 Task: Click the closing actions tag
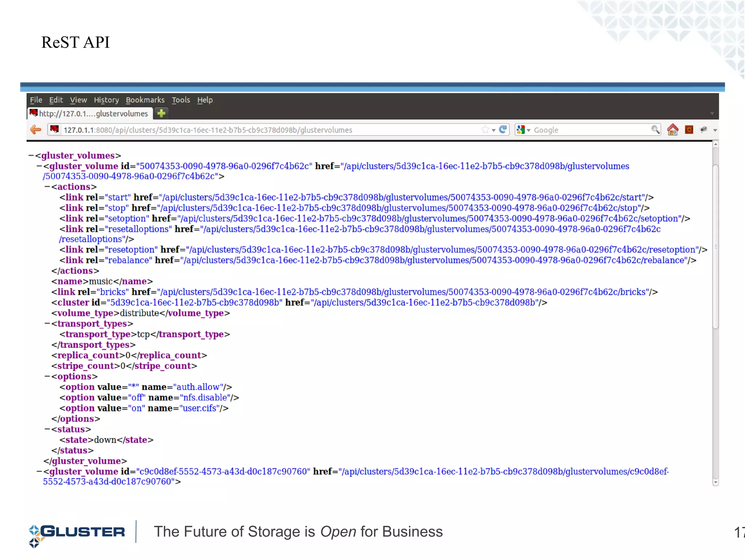tap(75, 271)
